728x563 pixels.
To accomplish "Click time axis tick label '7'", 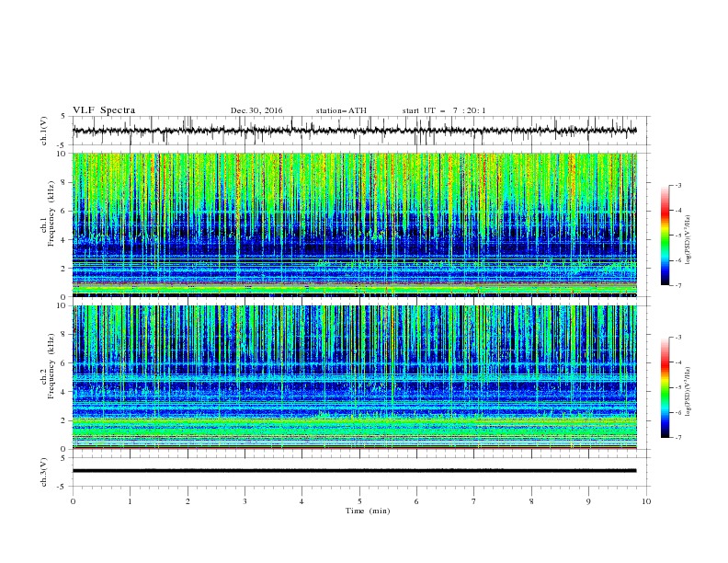I will [x=474, y=501].
